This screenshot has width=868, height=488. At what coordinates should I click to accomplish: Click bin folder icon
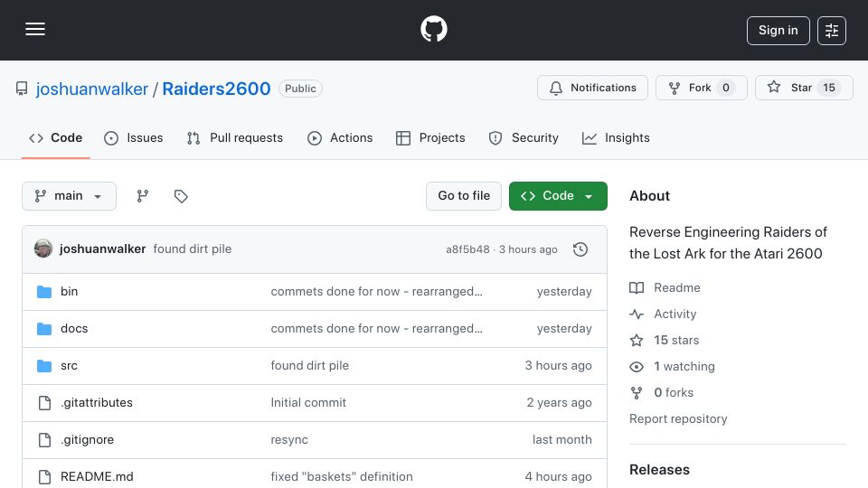click(44, 292)
